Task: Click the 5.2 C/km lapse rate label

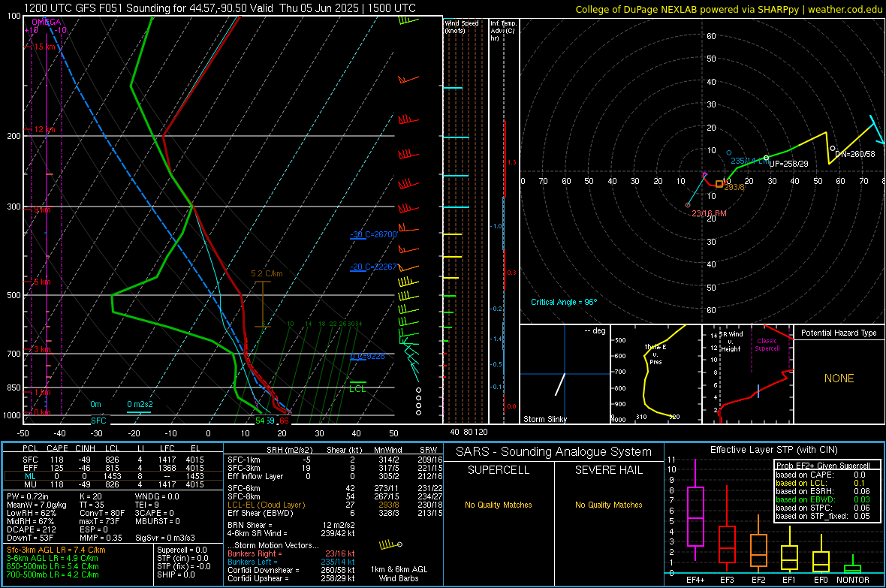Action: pyautogui.click(x=267, y=273)
